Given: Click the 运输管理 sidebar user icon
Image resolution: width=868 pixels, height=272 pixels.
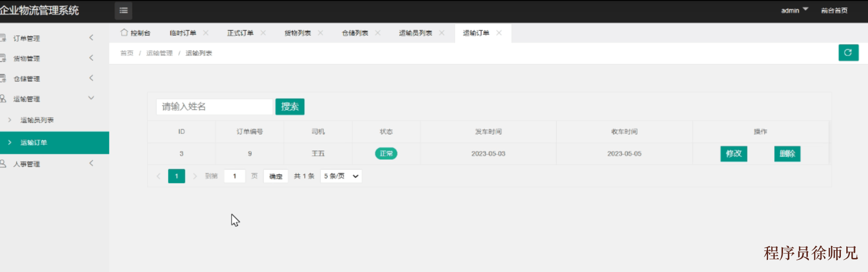Looking at the screenshot, I should pos(3,98).
